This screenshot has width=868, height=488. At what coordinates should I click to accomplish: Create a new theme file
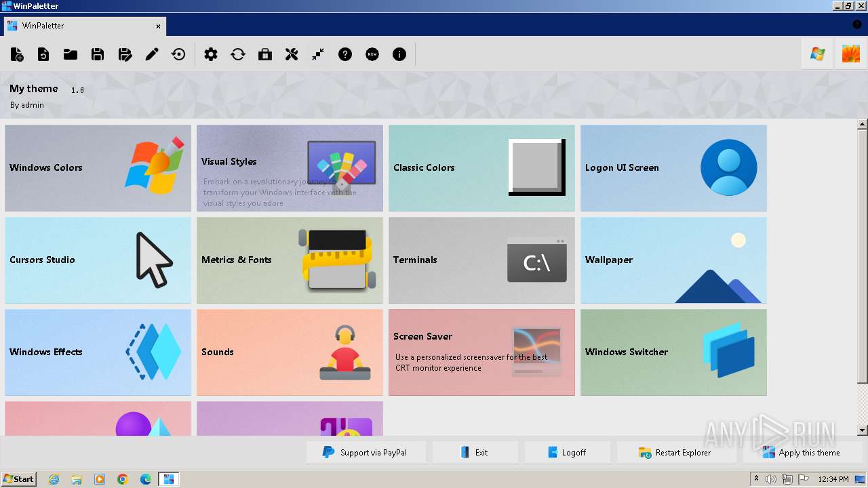pyautogui.click(x=17, y=54)
